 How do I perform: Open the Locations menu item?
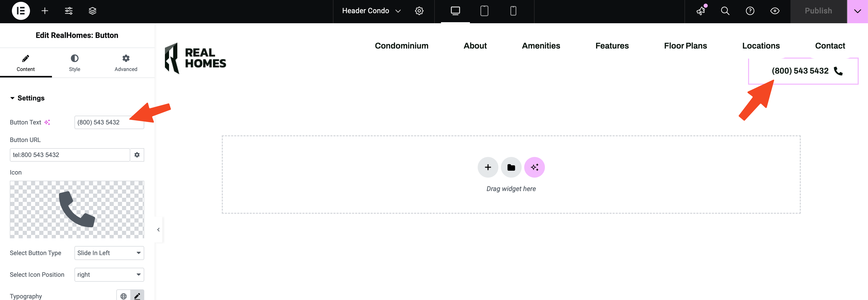tap(761, 46)
